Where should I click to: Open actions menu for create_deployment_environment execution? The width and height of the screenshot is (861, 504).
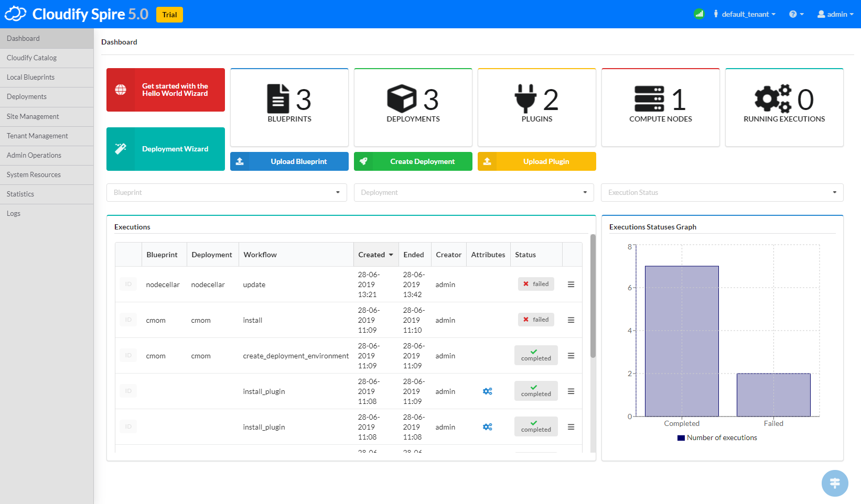pos(571,356)
